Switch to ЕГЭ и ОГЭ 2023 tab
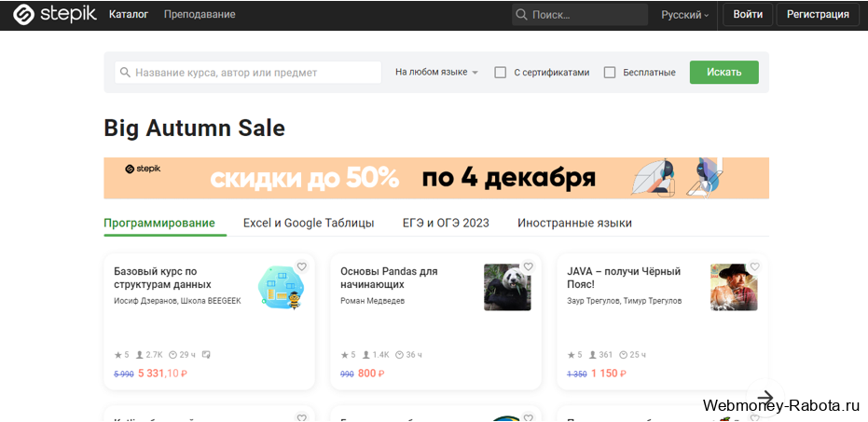 [447, 223]
